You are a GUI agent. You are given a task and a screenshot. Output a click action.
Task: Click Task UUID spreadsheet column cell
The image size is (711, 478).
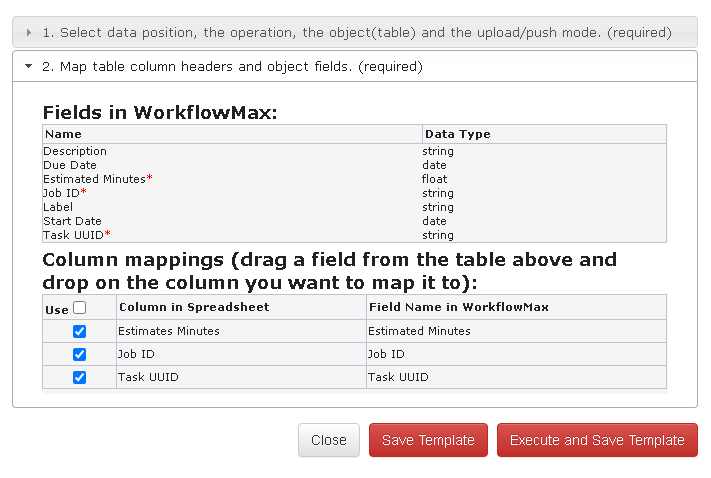pos(241,377)
